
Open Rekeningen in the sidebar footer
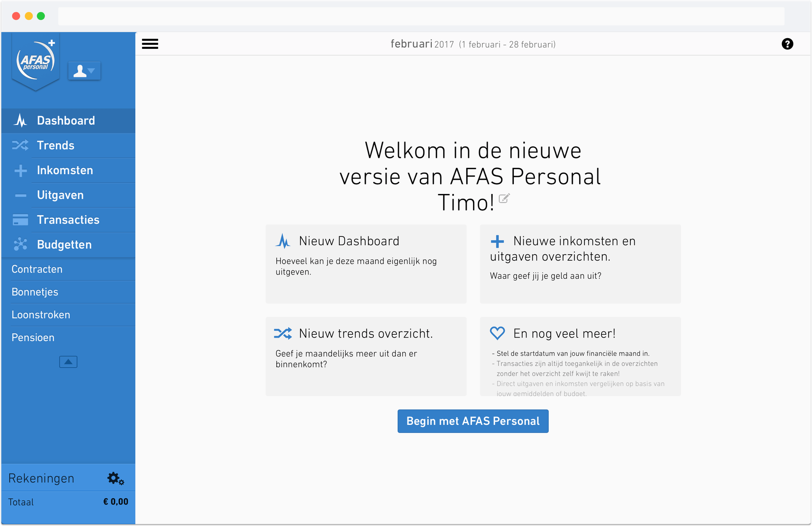click(x=41, y=478)
